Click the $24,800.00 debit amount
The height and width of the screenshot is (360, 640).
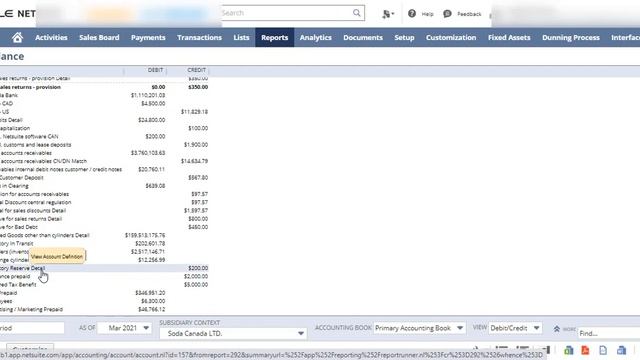point(151,120)
